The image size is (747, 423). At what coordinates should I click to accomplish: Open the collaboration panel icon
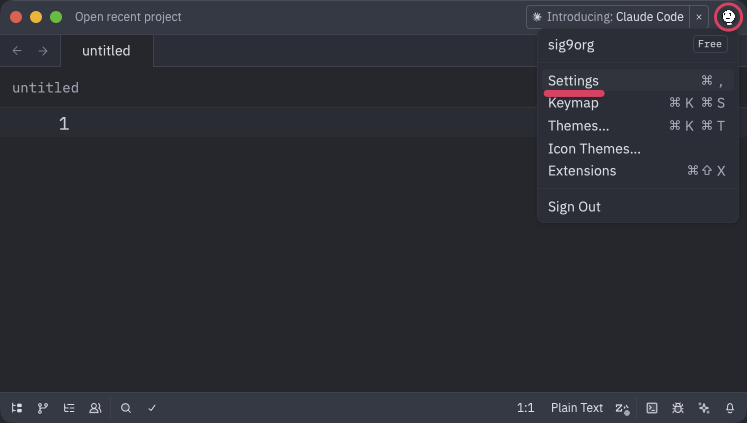tap(95, 408)
